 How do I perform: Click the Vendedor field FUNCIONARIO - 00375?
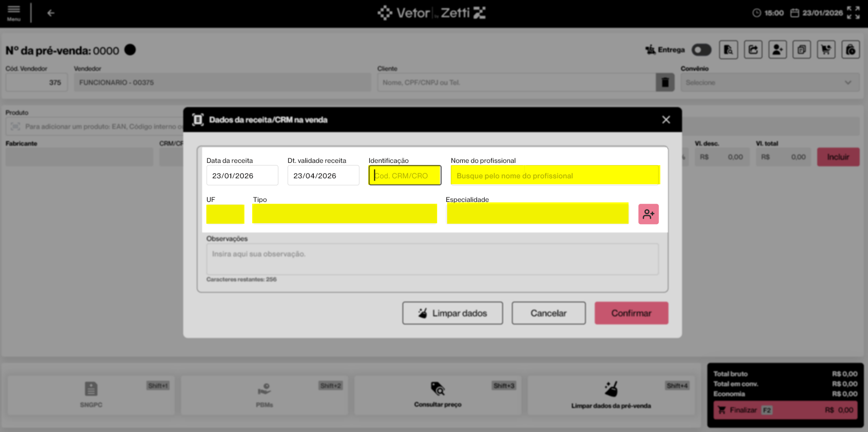click(x=222, y=83)
